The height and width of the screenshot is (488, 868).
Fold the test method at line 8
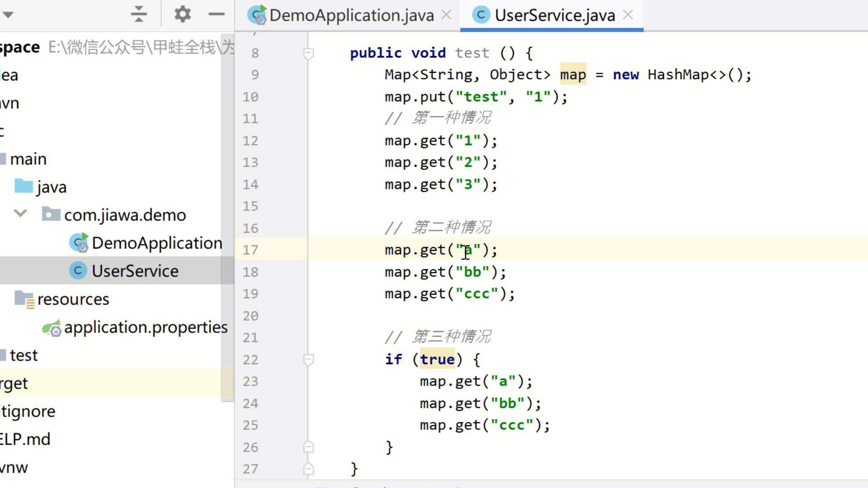(308, 54)
